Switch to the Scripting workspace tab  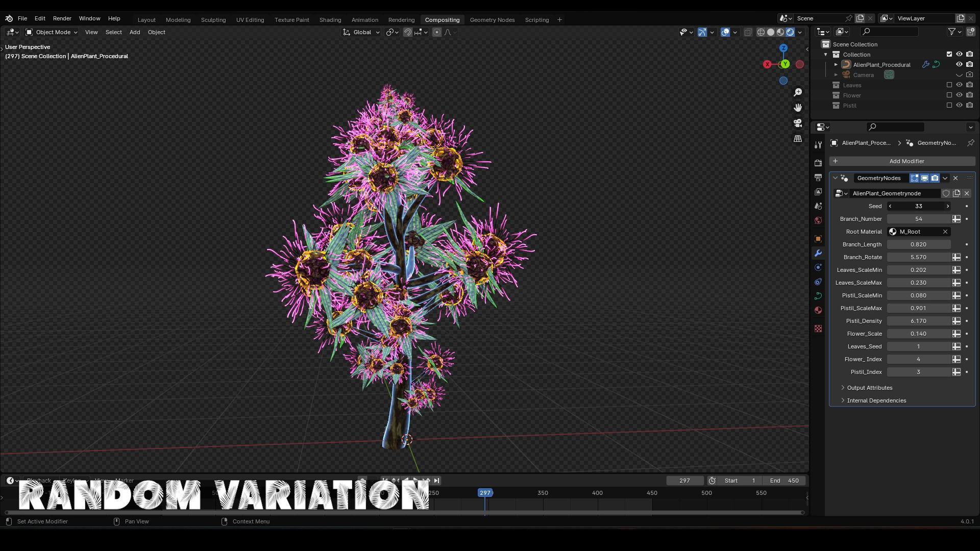point(536,20)
